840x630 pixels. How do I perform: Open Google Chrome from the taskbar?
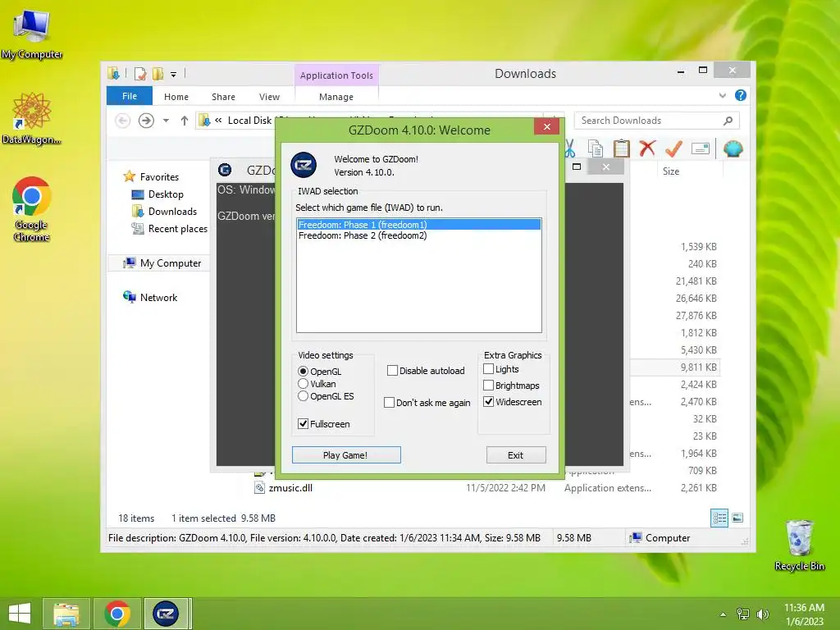pyautogui.click(x=117, y=614)
